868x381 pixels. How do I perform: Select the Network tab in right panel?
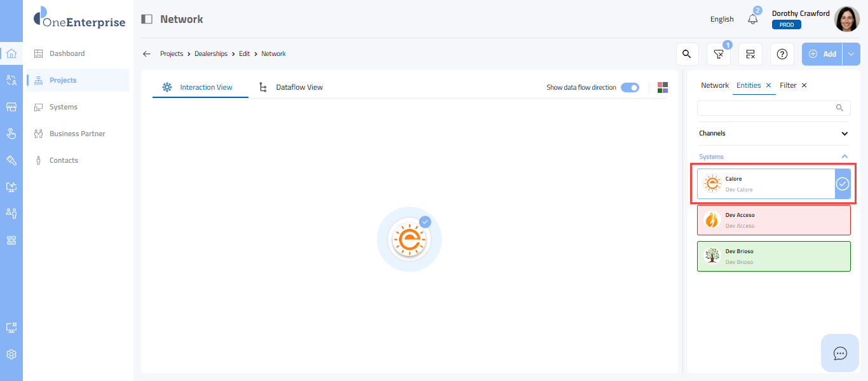point(715,85)
